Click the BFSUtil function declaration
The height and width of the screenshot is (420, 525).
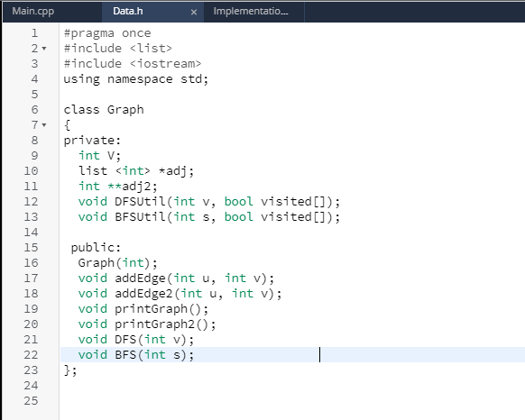[x=209, y=217]
